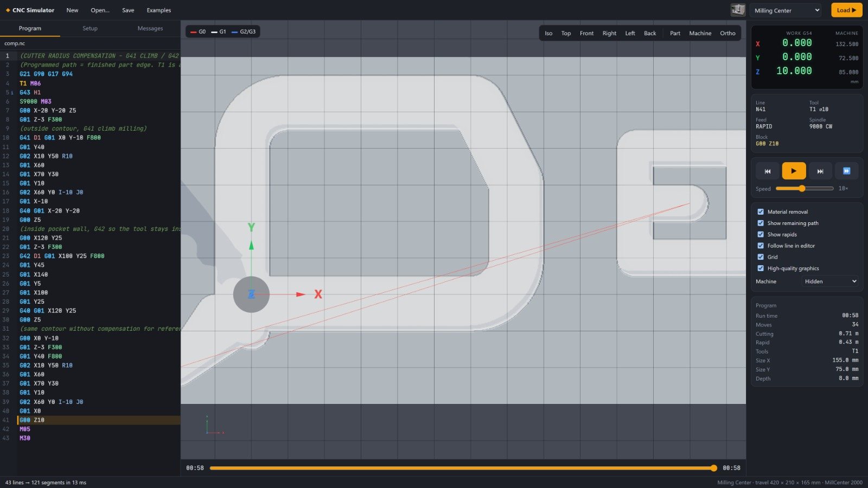Screen dimensions: 868x488
Task: Show the Right view
Action: pyautogui.click(x=609, y=34)
